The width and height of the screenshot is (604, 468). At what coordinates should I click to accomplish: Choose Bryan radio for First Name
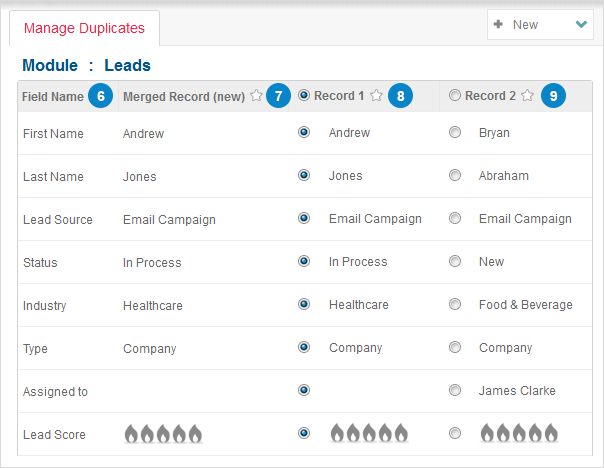[x=455, y=132]
